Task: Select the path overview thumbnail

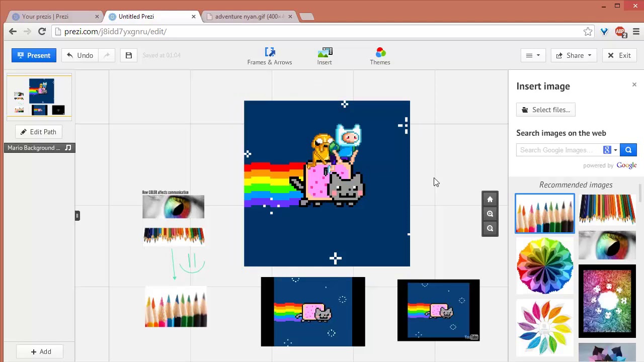Action: pos(39,97)
